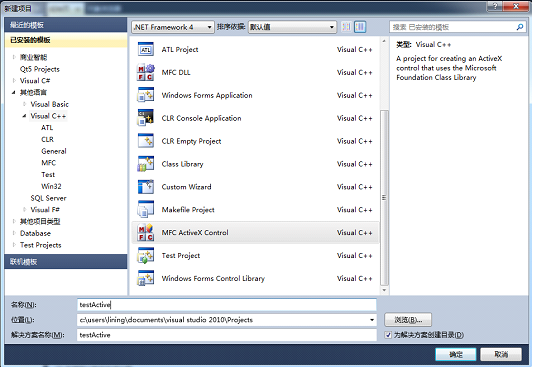Viewport: 533px width, 367px height.
Task: Click the 浏览(B)... browse button
Action: 408,320
